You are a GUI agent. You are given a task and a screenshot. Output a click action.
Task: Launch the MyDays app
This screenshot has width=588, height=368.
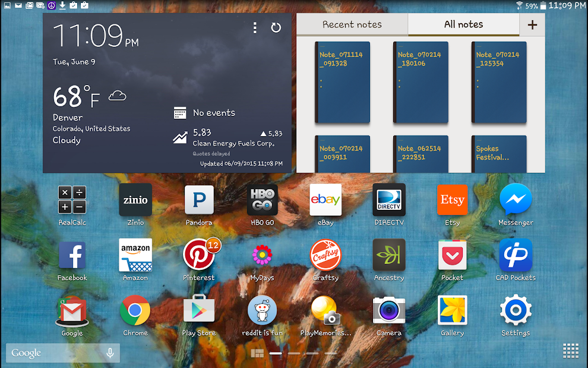[262, 255]
